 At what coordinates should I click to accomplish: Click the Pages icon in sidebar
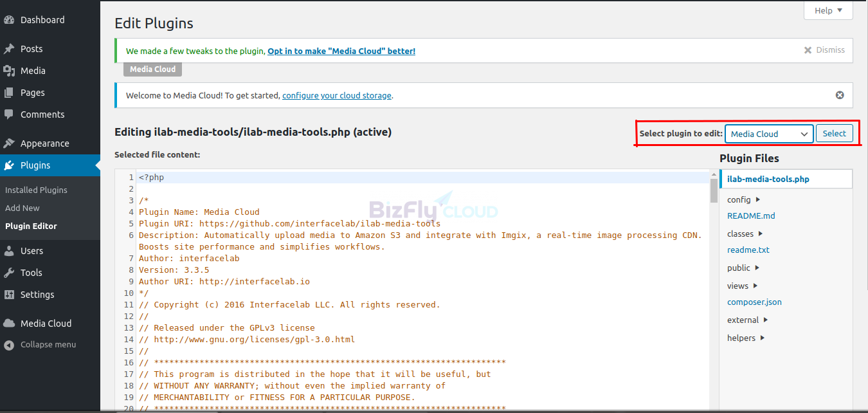click(9, 93)
